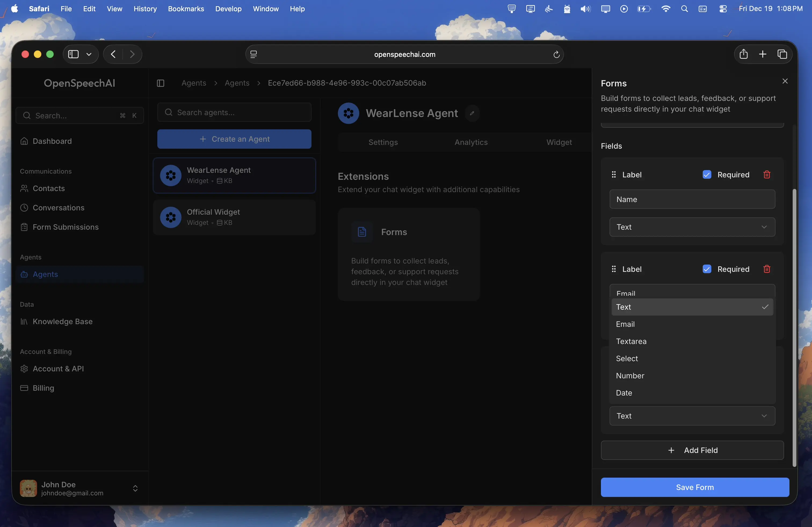This screenshot has height=527, width=812.
Task: Click the Name label input field
Action: click(x=692, y=199)
